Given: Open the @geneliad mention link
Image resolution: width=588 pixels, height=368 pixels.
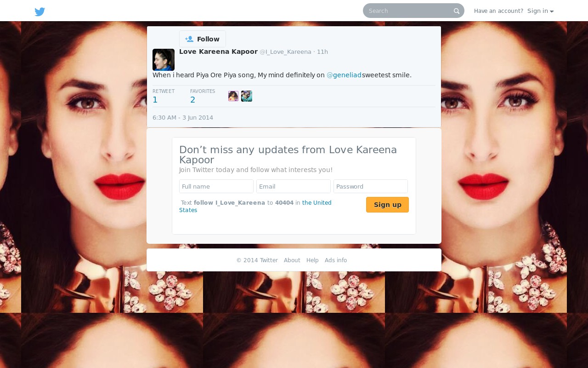Looking at the screenshot, I should click(344, 75).
